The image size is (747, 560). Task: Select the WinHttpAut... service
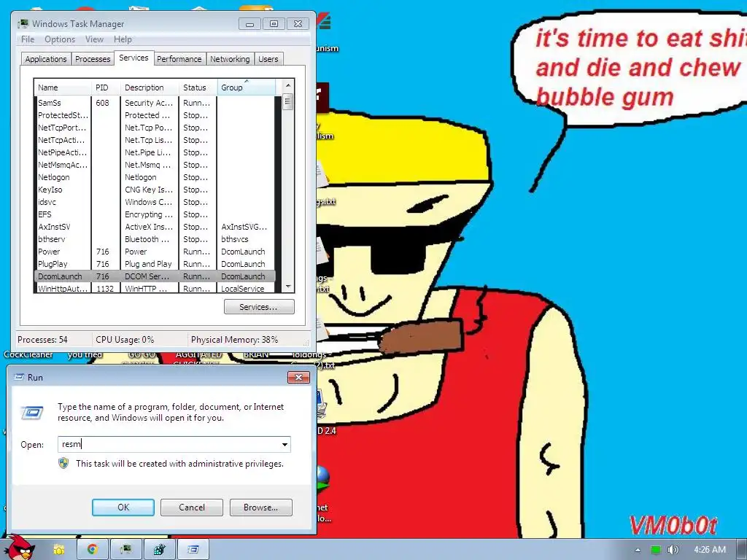click(x=63, y=289)
